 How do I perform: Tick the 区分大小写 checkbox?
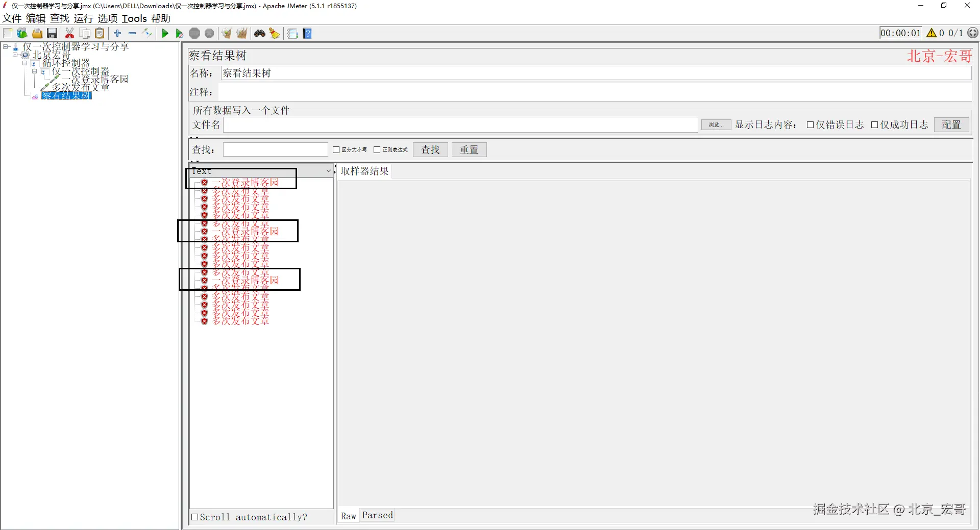[336, 150]
